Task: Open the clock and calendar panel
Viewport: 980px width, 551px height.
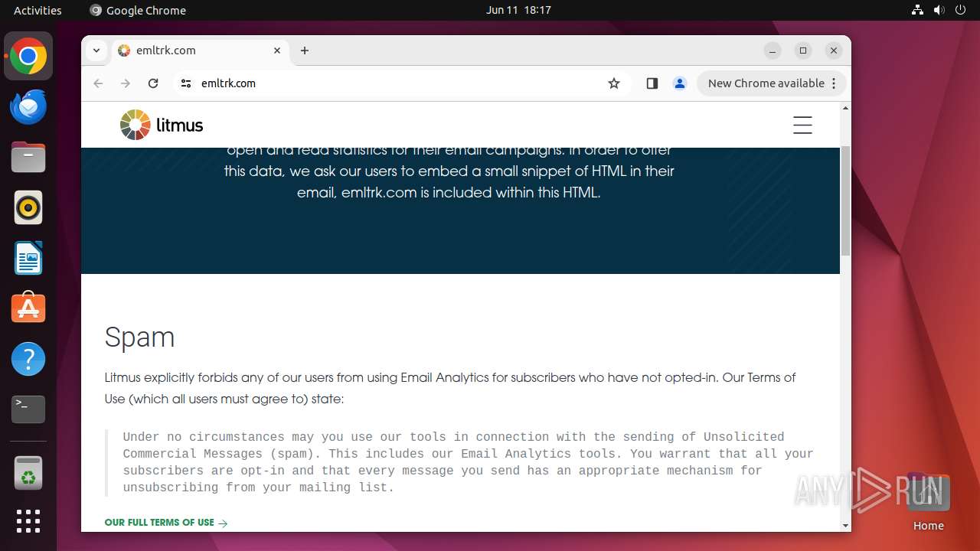Action: pos(518,10)
